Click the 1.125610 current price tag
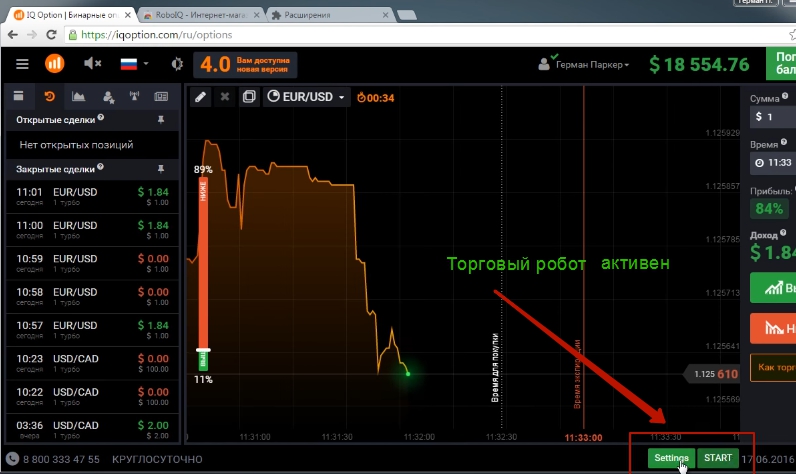The height and width of the screenshot is (474, 796). pyautogui.click(x=713, y=374)
